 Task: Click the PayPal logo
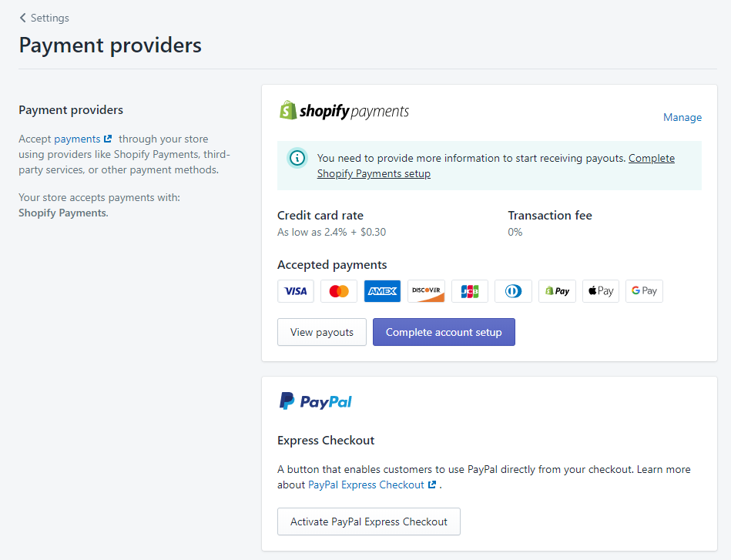pos(315,401)
